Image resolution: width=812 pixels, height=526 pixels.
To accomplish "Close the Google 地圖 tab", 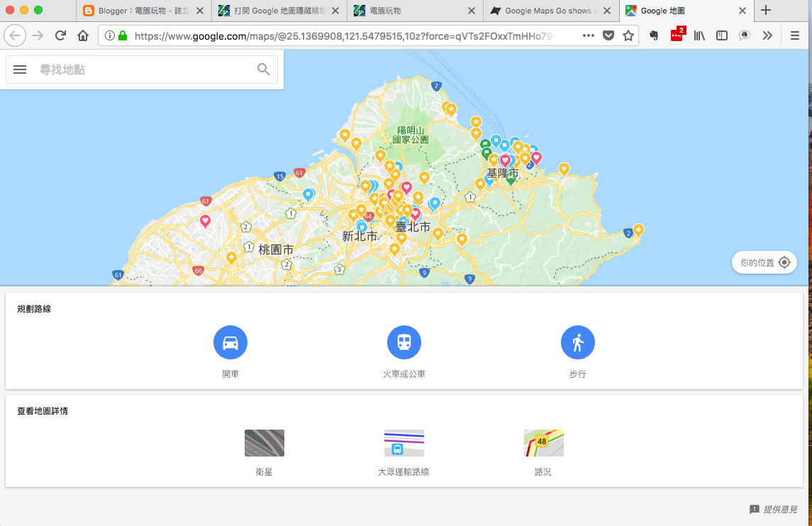I will (742, 11).
